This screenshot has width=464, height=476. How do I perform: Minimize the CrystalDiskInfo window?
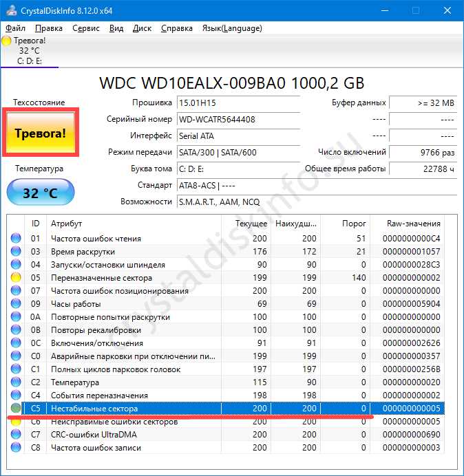click(x=385, y=10)
